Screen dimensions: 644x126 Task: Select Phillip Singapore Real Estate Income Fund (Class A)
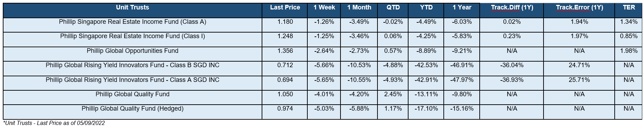133,22
